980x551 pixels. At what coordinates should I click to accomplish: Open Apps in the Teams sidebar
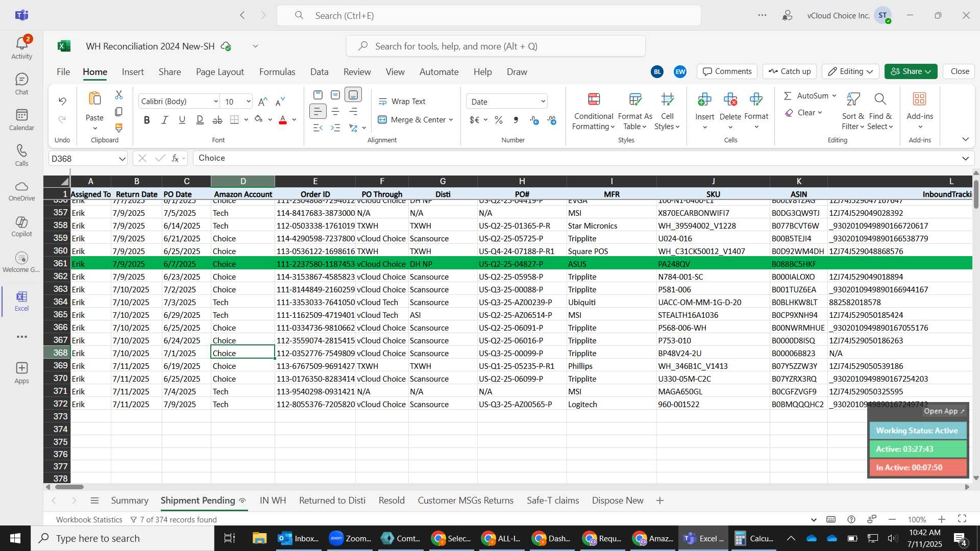pos(21,373)
